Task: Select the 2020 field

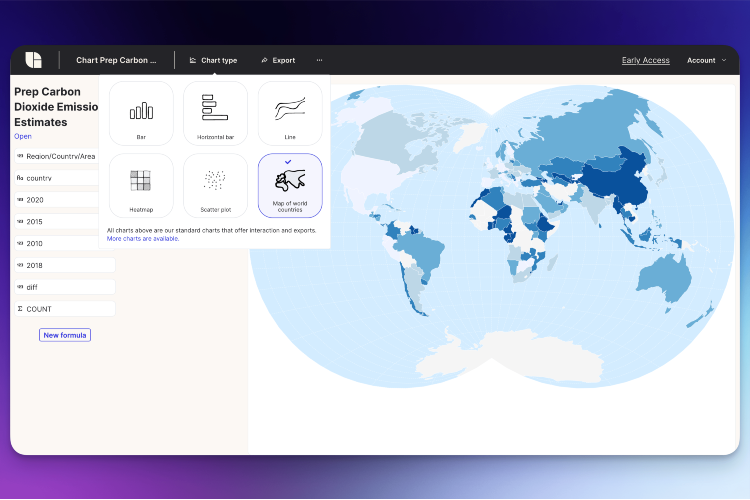Action: point(56,200)
